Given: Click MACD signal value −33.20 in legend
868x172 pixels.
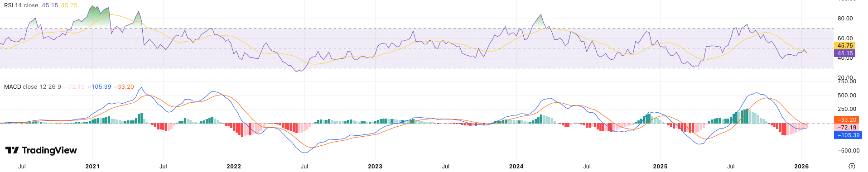Looking at the screenshot, I should point(124,86).
